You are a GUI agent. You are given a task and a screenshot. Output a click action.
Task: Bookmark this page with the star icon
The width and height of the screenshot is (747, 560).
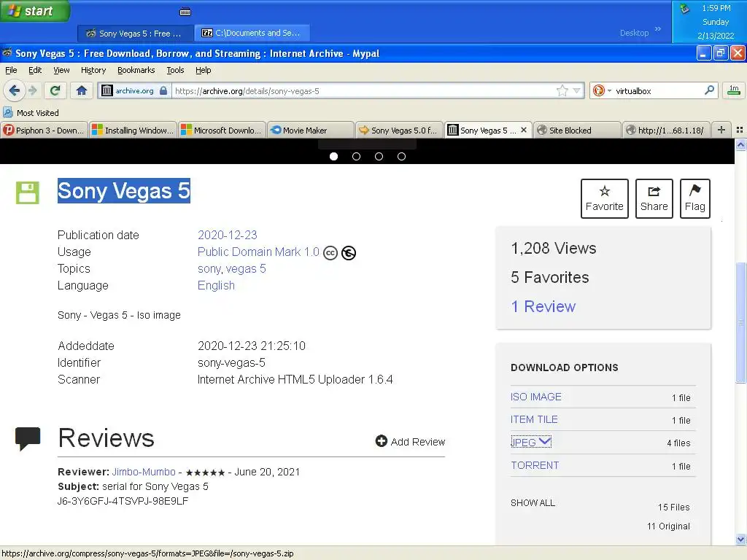pyautogui.click(x=562, y=90)
